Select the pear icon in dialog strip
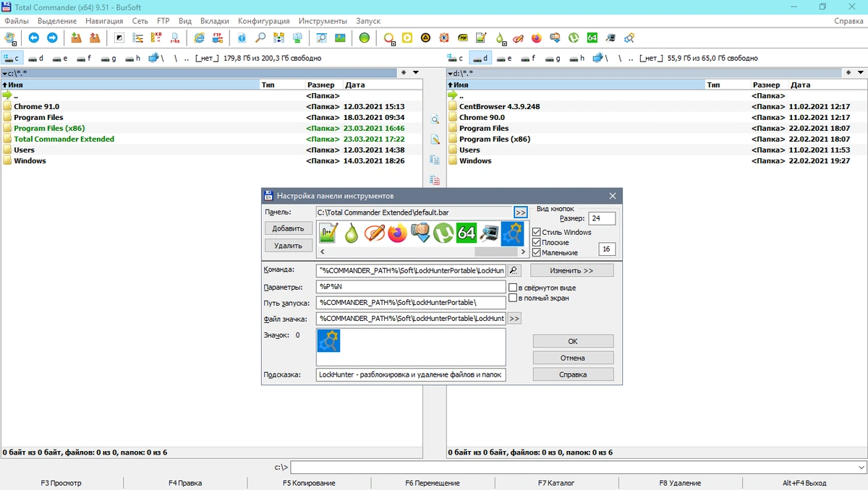This screenshot has width=868, height=490. pos(352,233)
